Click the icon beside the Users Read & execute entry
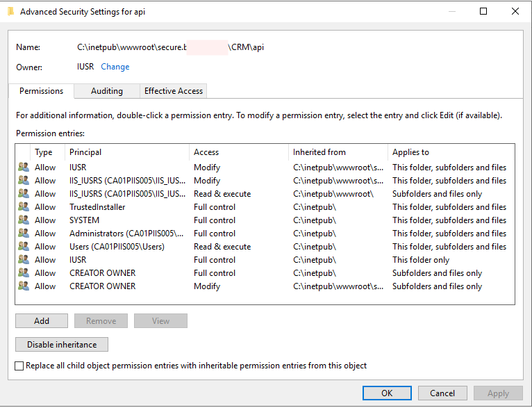Screen dimensions: 532x408 pos(24,247)
